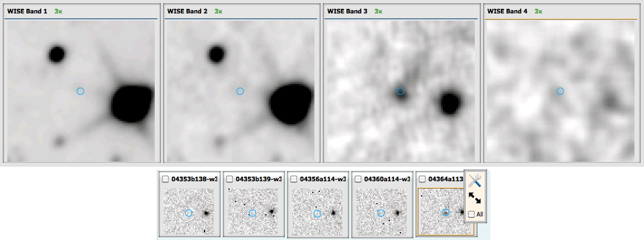Check the 04353b139-w3 checkbox
This screenshot has width=644, height=240.
pos(230,179)
